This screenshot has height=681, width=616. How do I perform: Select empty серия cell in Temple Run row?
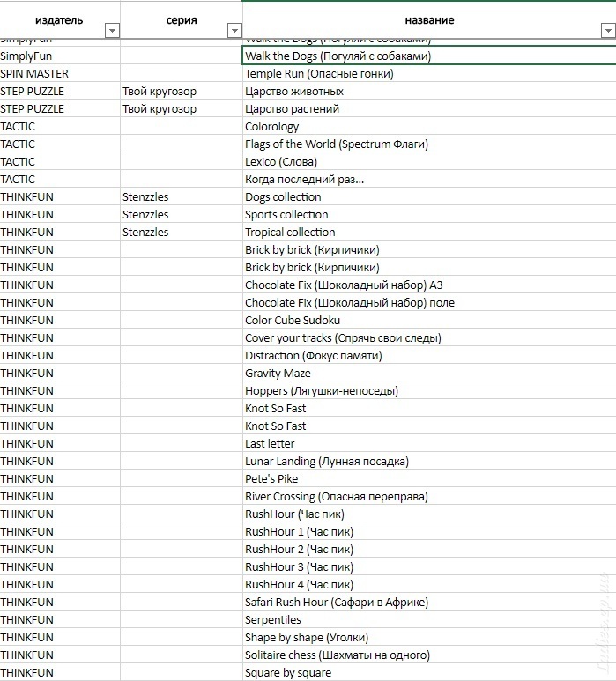point(182,74)
